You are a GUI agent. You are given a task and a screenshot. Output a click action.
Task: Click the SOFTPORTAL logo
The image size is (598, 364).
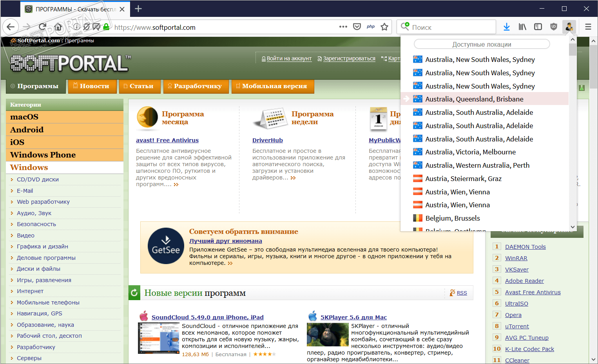point(71,63)
